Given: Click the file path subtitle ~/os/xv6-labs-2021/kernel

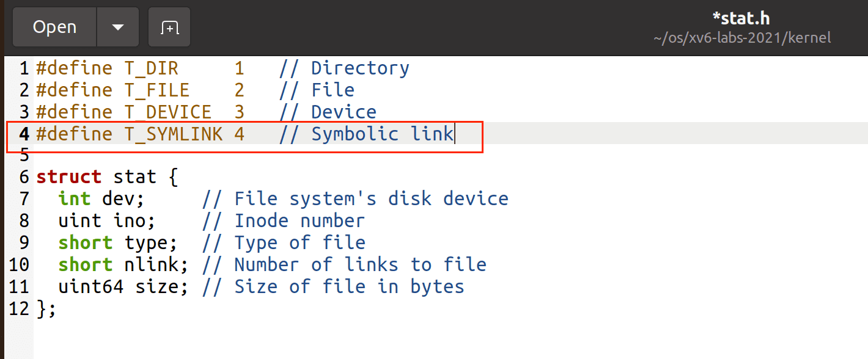Looking at the screenshot, I should coord(742,38).
